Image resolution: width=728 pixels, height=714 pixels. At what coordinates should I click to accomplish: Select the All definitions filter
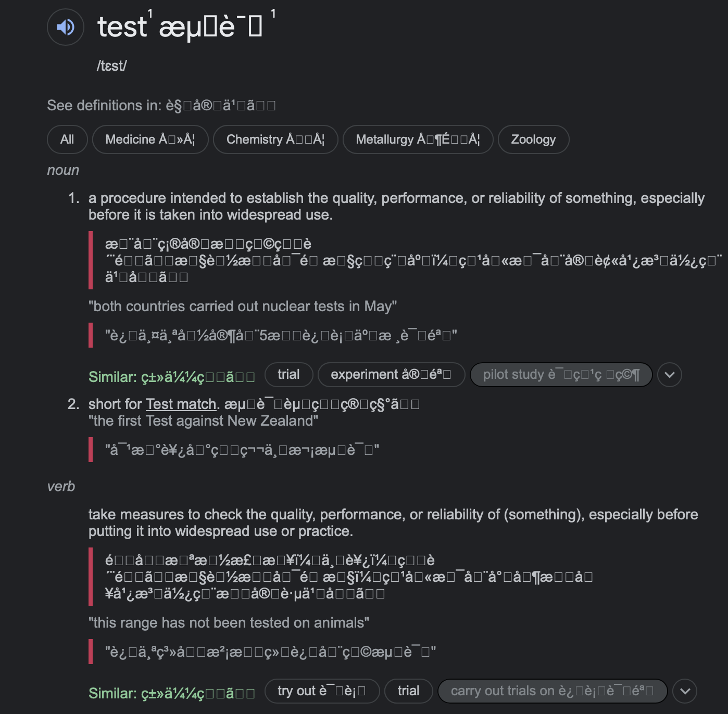[67, 139]
